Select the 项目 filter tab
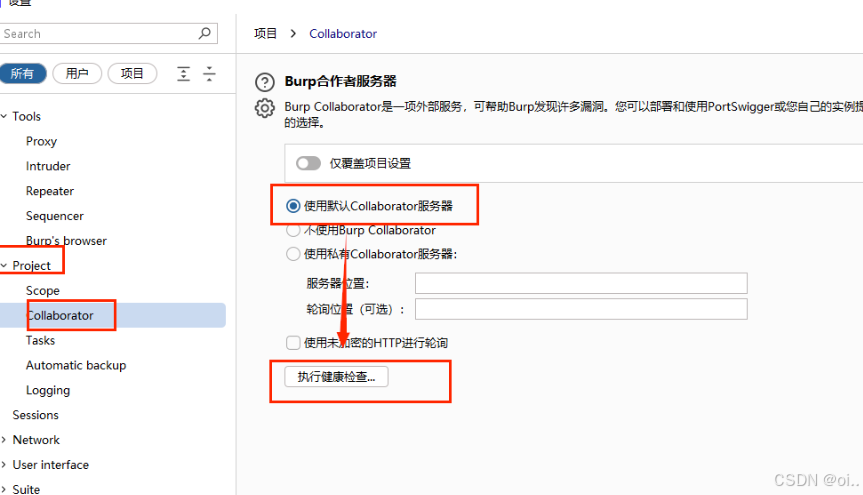 click(132, 73)
